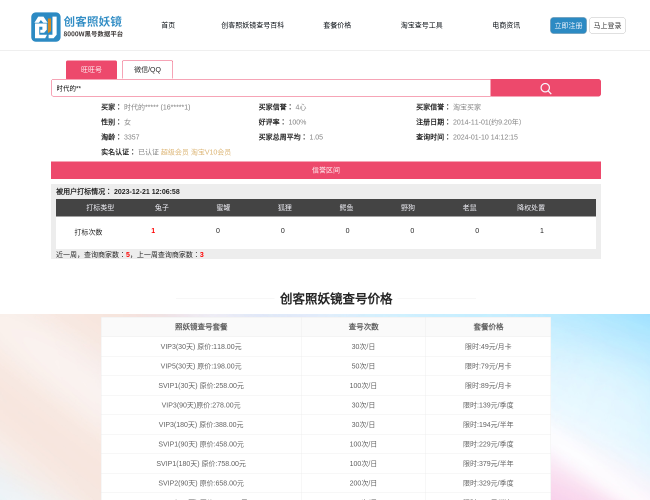Click the 限时:79元/月卡 price
650x500 pixels.
pyautogui.click(x=488, y=366)
